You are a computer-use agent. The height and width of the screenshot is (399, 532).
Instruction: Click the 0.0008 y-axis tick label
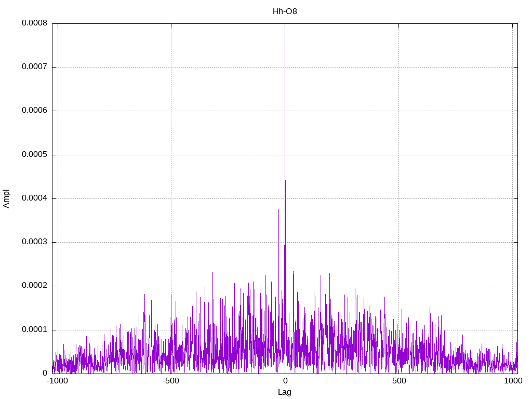click(x=34, y=23)
